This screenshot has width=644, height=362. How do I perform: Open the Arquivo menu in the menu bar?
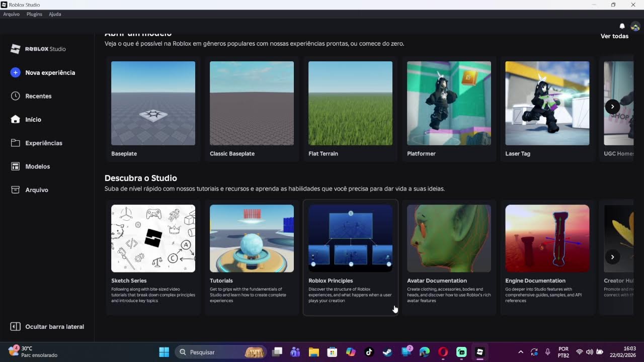point(11,14)
